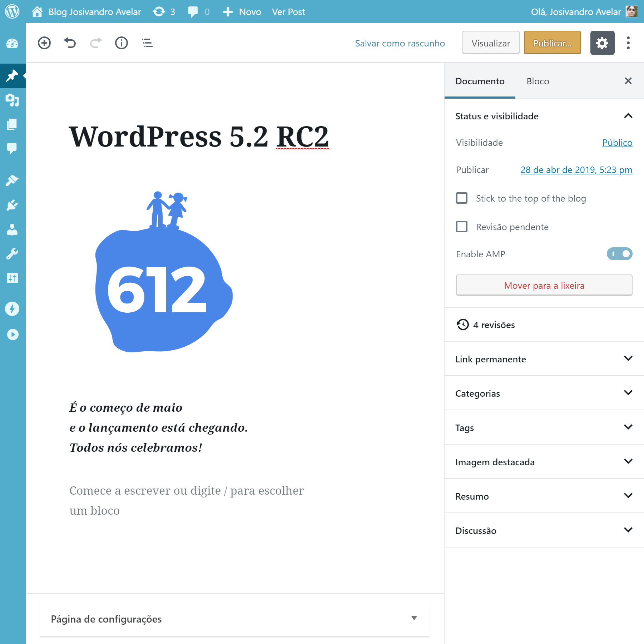The height and width of the screenshot is (644, 644).
Task: Expand Imagem destacada panel
Action: [544, 461]
